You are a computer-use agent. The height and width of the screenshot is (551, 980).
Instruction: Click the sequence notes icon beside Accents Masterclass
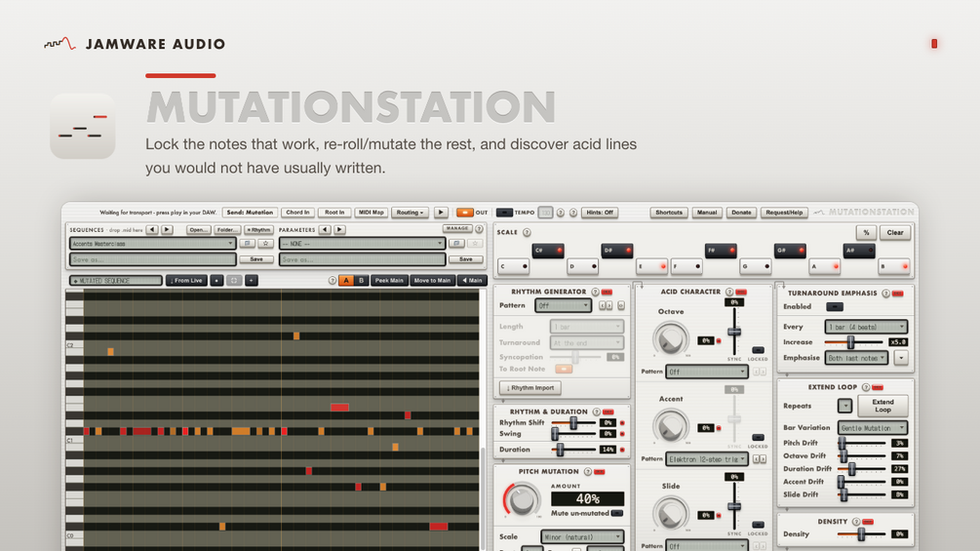[x=247, y=244]
